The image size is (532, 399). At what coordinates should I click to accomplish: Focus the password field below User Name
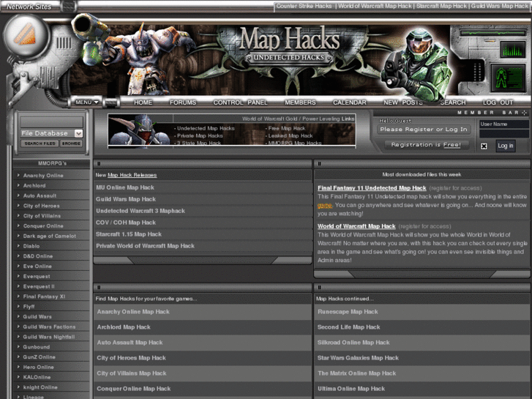pyautogui.click(x=504, y=133)
